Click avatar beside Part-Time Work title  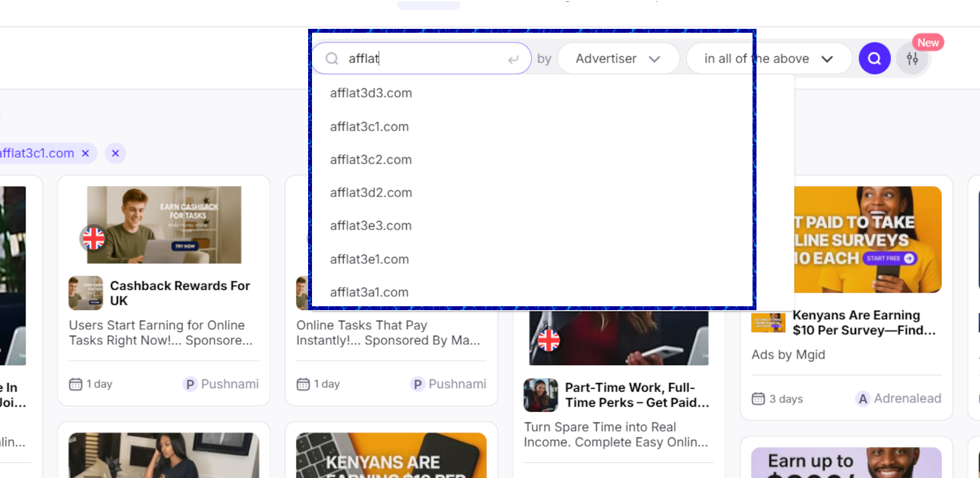coord(541,395)
